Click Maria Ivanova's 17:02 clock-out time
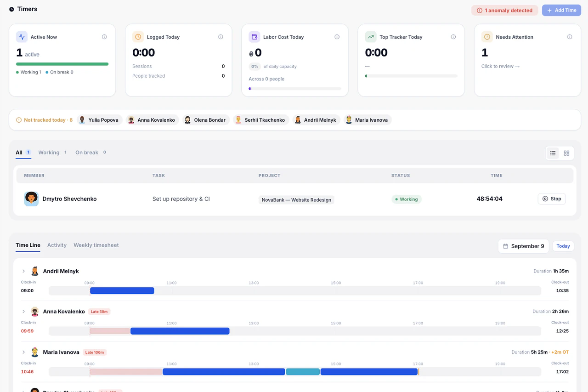Viewport: 588px width, 392px height. [x=562, y=371]
